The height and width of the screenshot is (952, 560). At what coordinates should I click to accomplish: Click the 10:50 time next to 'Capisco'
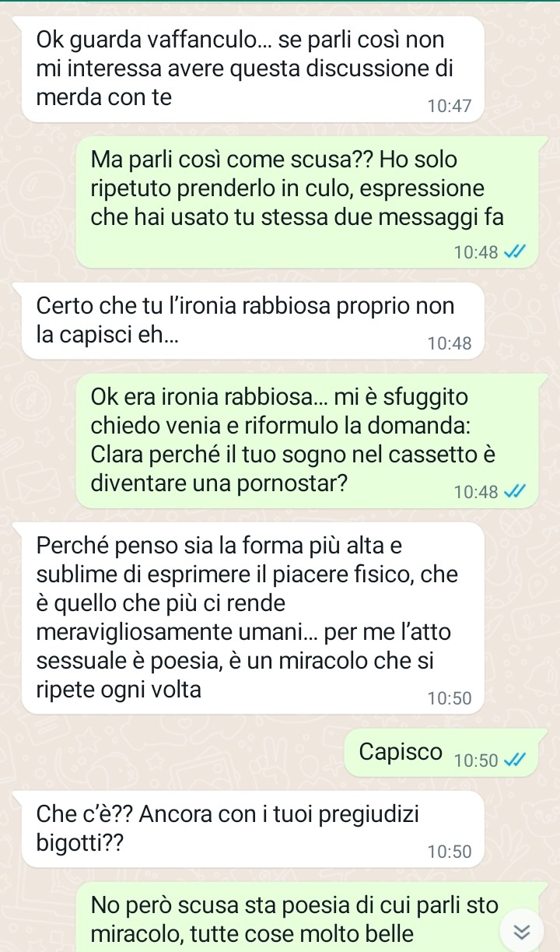pyautogui.click(x=476, y=761)
